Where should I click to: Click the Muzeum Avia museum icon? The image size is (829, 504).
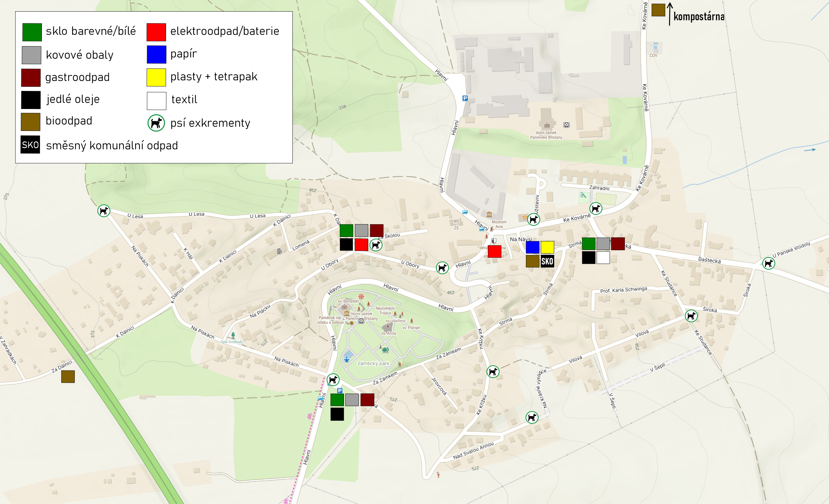pyautogui.click(x=489, y=214)
